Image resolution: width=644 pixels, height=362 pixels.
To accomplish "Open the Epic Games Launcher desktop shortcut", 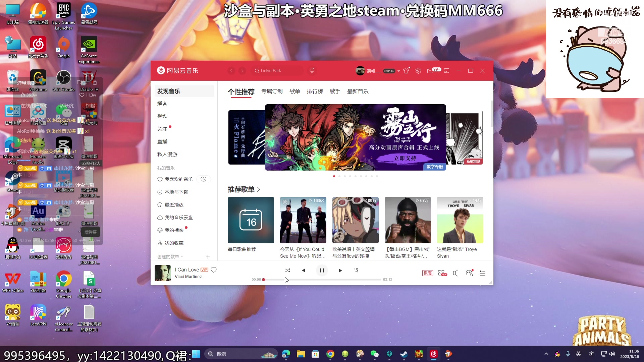I will [64, 16].
